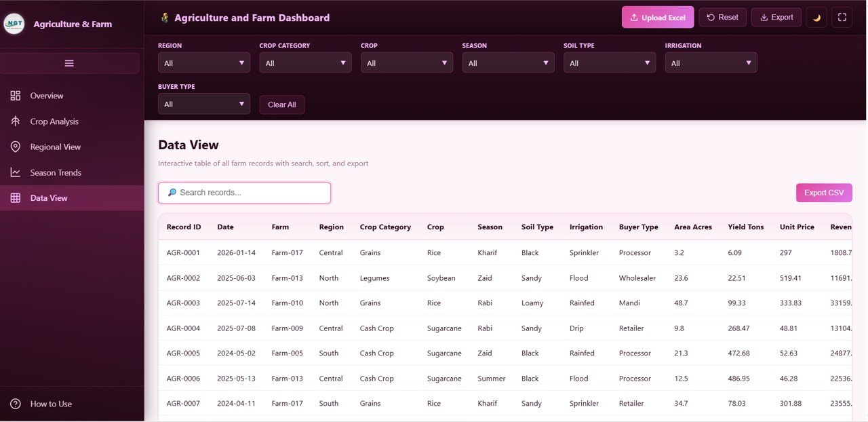The width and height of the screenshot is (868, 422).
Task: Switch to the Season Trends section
Action: (x=56, y=172)
